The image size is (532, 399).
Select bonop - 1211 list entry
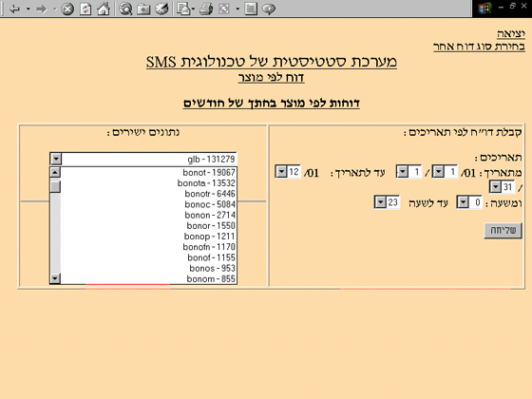point(148,237)
